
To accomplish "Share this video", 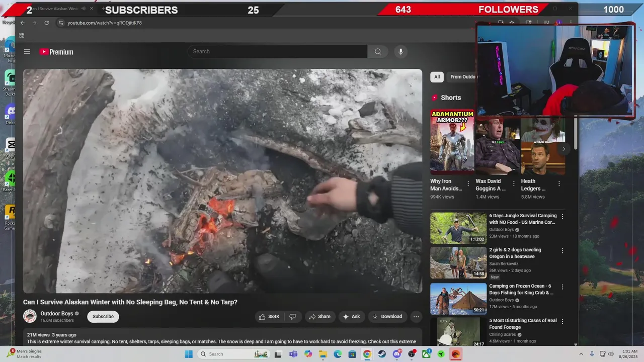I will coord(319,317).
